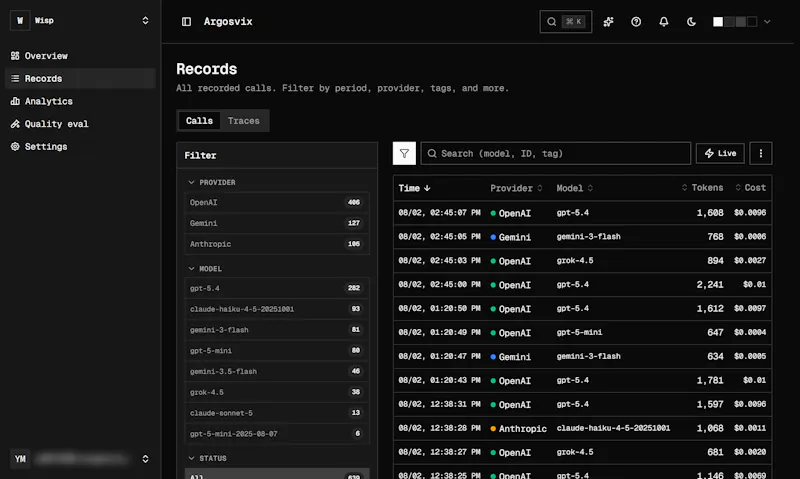
Task: Select Records in the sidebar
Action: [80, 78]
